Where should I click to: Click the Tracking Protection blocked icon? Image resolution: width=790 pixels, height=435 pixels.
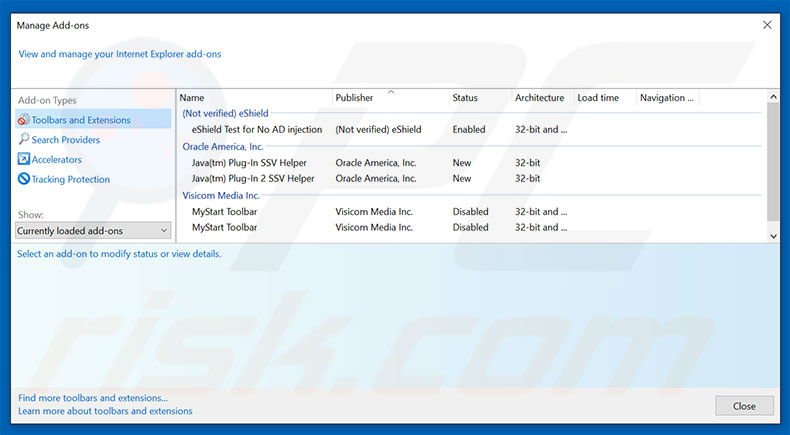(x=24, y=179)
